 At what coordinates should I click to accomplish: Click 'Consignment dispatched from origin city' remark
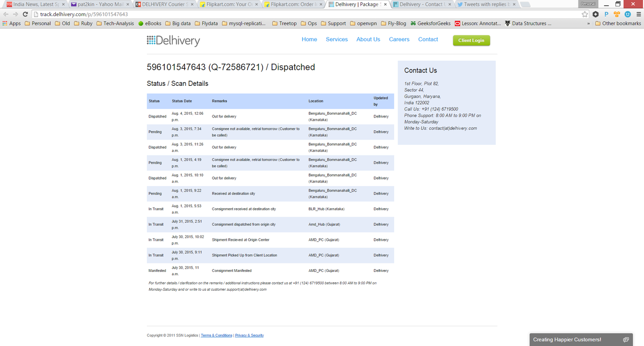point(244,224)
